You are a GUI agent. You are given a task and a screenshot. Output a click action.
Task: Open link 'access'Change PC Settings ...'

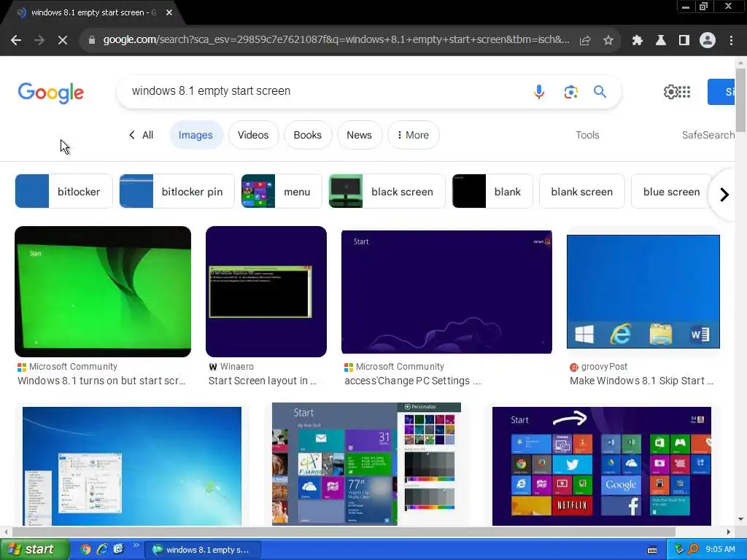(413, 381)
